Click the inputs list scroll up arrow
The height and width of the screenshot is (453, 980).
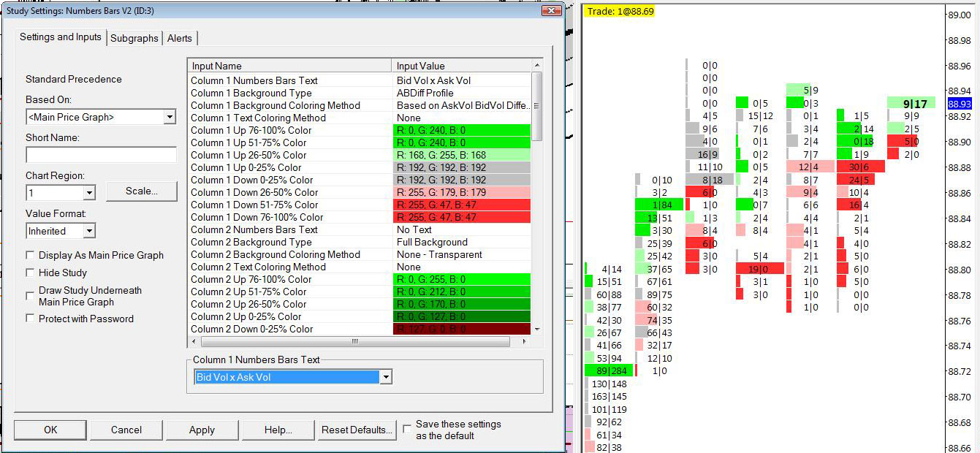[x=537, y=66]
